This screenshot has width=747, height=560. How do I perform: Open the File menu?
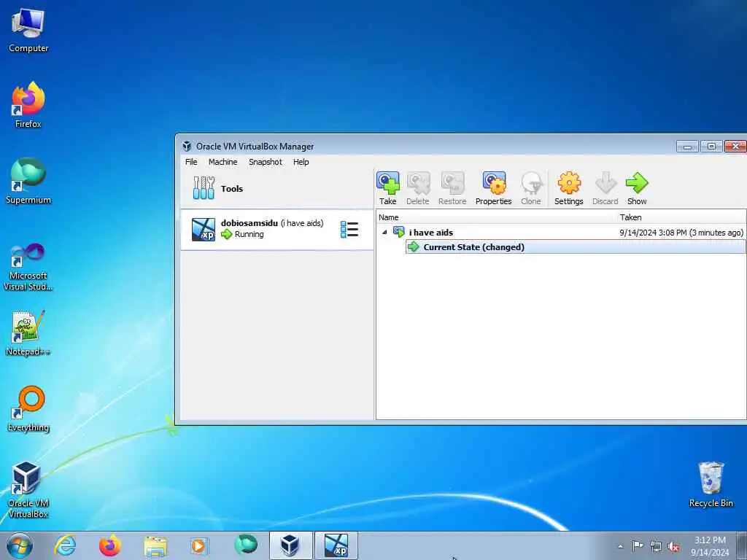point(191,162)
